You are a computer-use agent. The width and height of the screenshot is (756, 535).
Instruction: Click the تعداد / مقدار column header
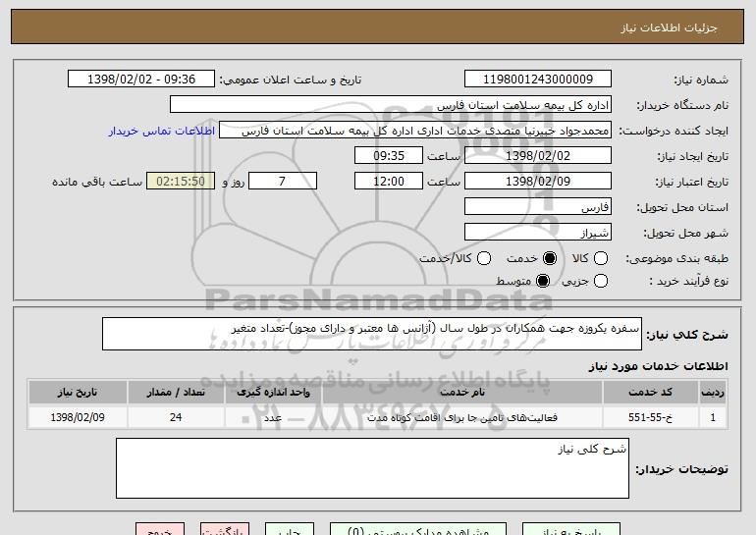tap(176, 393)
